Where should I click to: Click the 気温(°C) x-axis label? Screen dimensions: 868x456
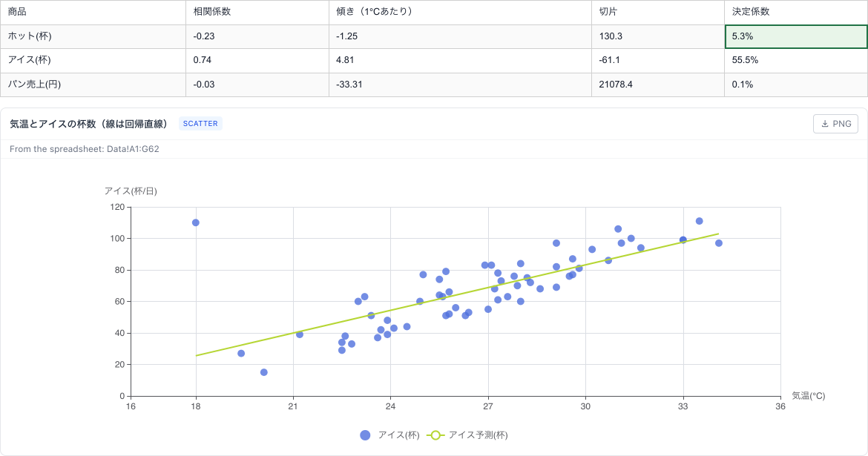point(808,396)
